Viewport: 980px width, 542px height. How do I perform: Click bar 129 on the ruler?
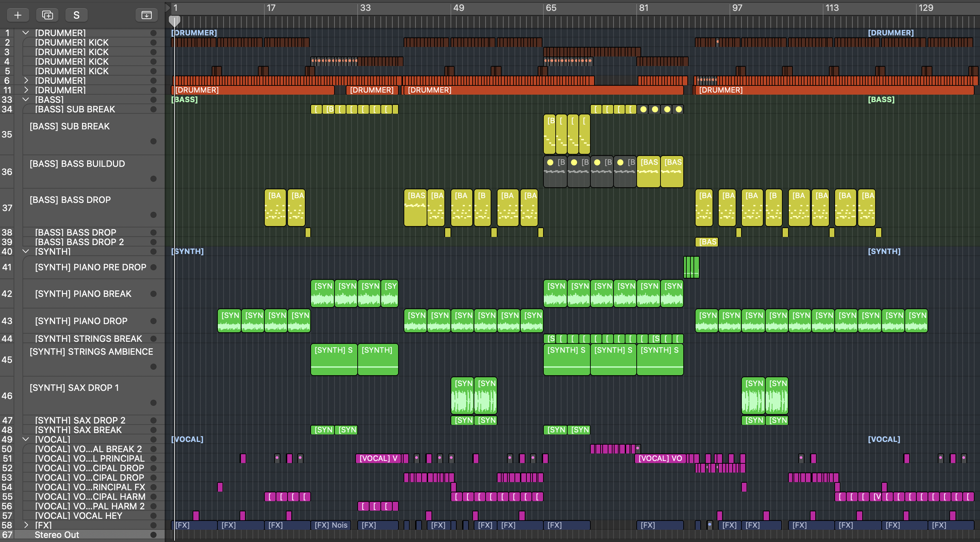pyautogui.click(x=926, y=7)
